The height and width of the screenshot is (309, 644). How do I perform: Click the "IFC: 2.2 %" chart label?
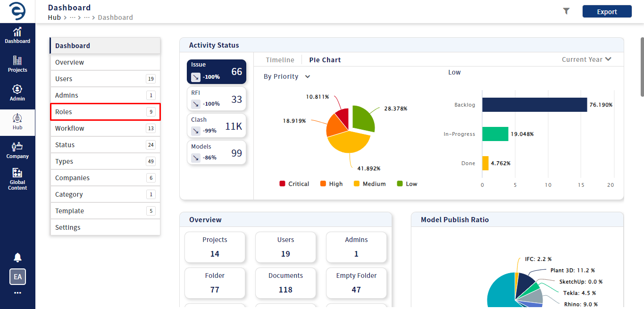(x=538, y=259)
